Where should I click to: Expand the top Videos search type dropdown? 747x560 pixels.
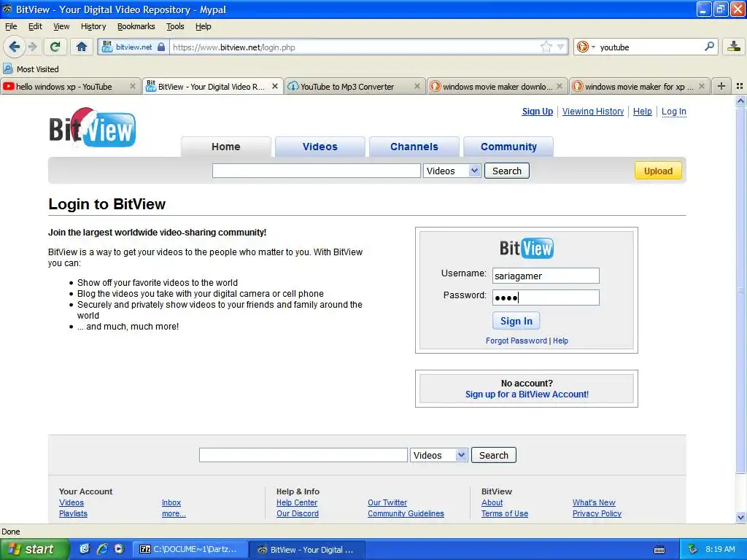[452, 171]
